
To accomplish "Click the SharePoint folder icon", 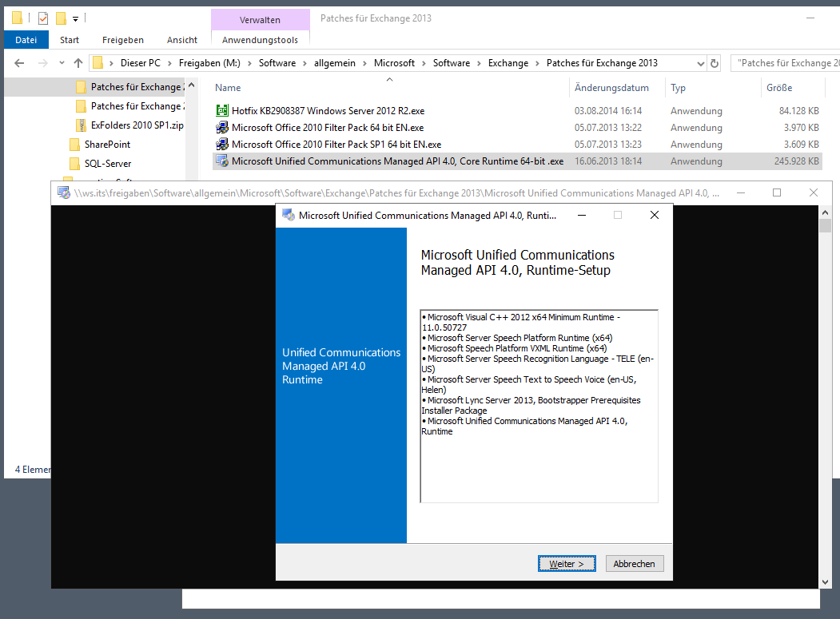I will [x=75, y=145].
